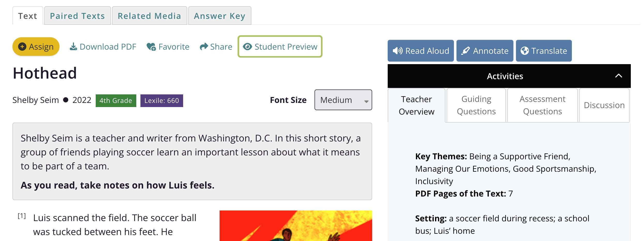This screenshot has width=644, height=241.
Task: Open the Assessment Questions tab
Action: pos(542,105)
